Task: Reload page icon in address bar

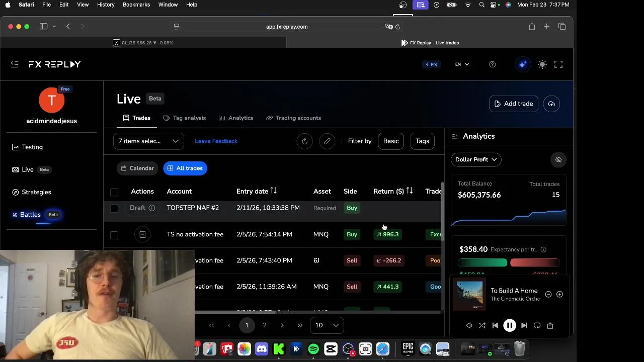Action: click(397, 27)
